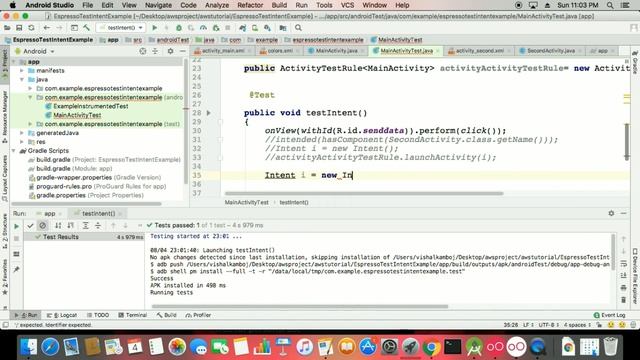Open the Project Structure icon in the toolbar
This screenshot has height=360, width=640.
pyautogui.click(x=283, y=28)
